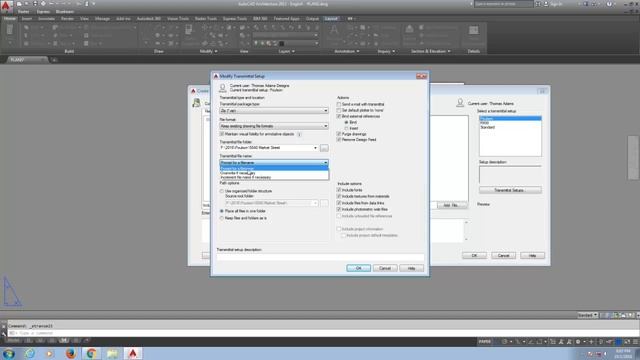The image size is (640, 360).
Task: Click the large Details panel ribbon icon
Action: pyautogui.click(x=473, y=31)
